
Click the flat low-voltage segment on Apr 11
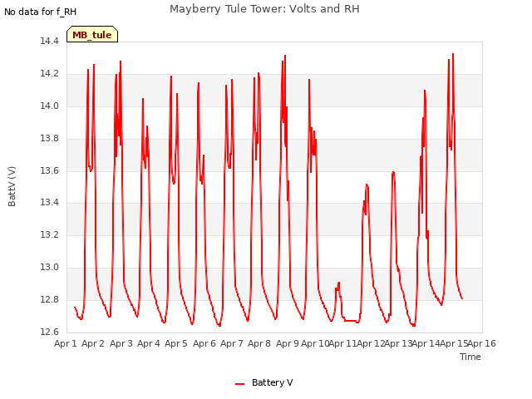(350, 321)
